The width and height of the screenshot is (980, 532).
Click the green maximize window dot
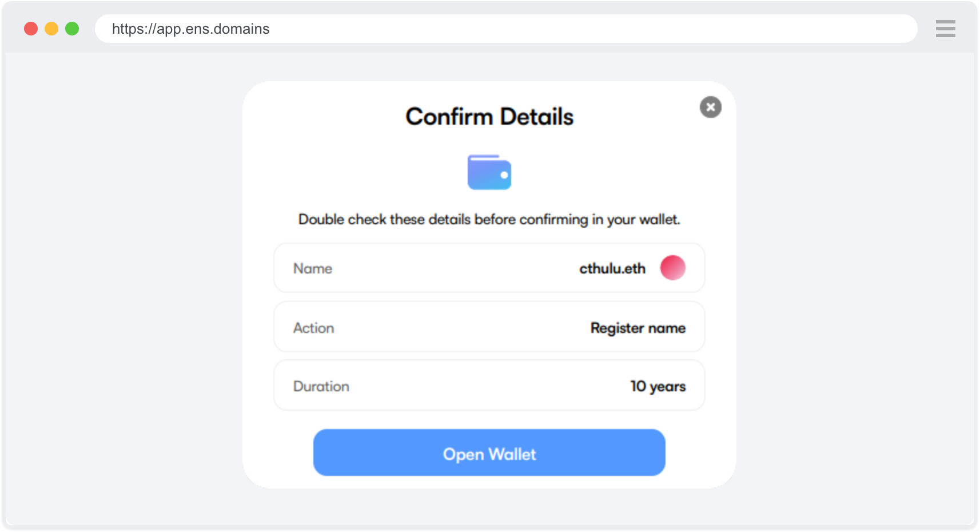pos(72,29)
